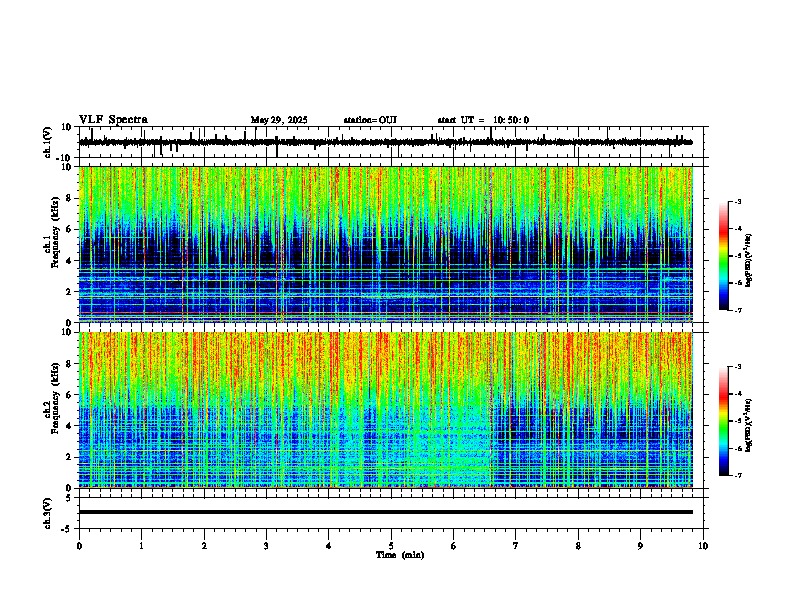Click the ch.2 frequency axis "8" tick label

pos(71,364)
